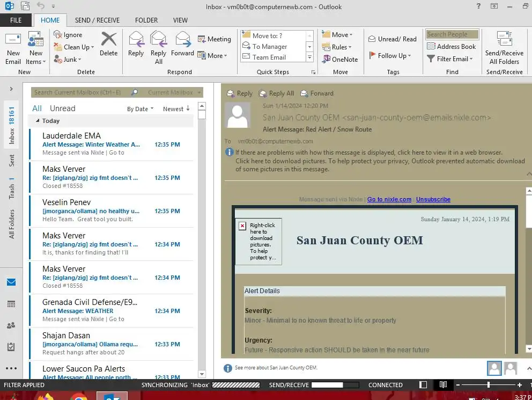
Task: Click Send/Receive All Folders
Action: (x=504, y=48)
